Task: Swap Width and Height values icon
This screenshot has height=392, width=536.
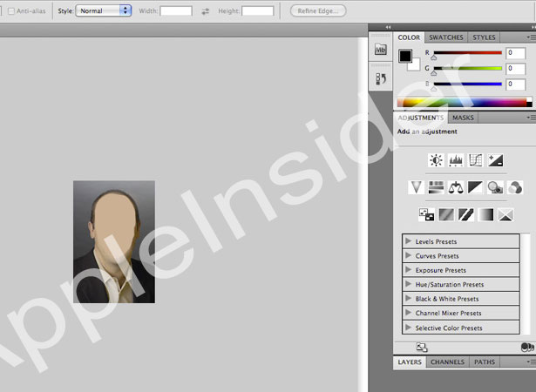Action: coord(205,11)
